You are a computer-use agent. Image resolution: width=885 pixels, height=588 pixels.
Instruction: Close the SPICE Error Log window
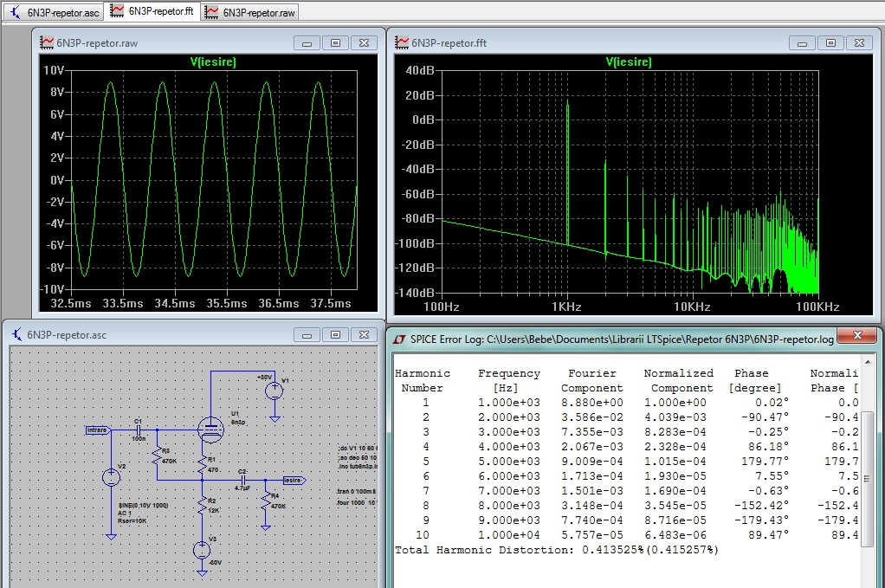tap(856, 335)
